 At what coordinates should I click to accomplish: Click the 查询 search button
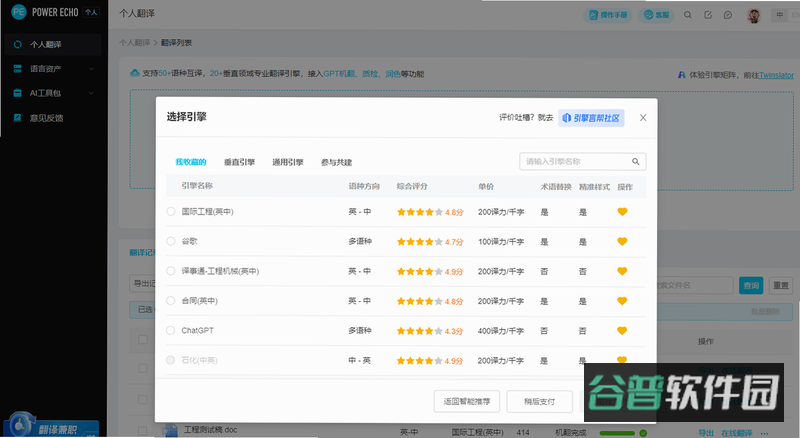[751, 285]
